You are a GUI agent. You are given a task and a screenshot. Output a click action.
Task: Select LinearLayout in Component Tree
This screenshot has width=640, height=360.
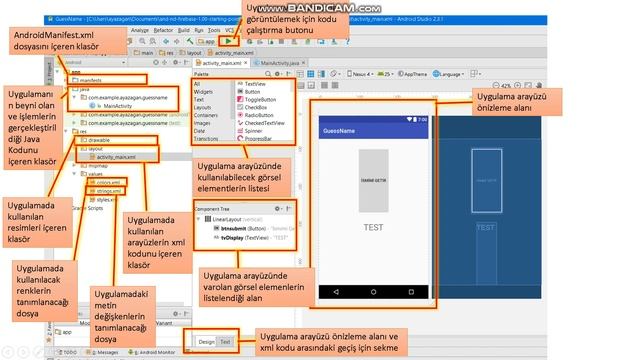(x=233, y=220)
